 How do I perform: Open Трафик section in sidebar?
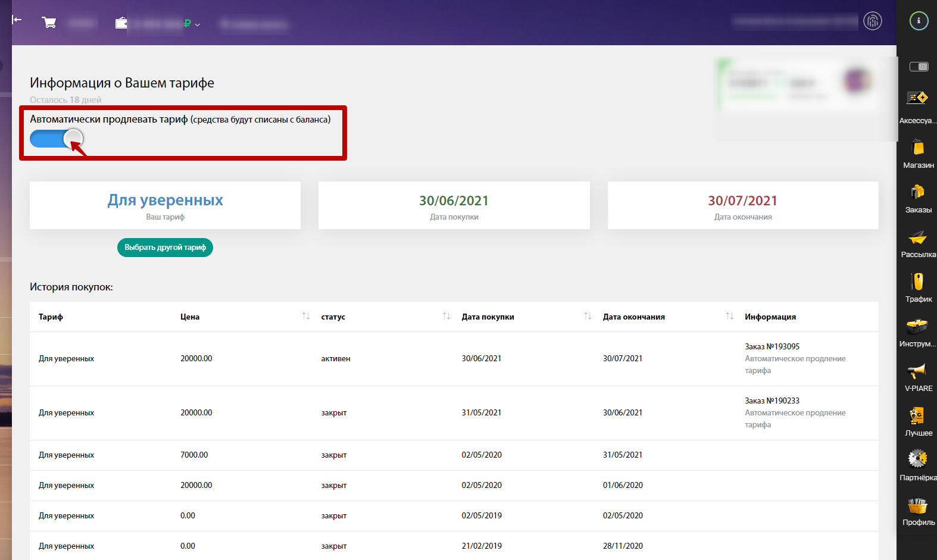(x=918, y=287)
